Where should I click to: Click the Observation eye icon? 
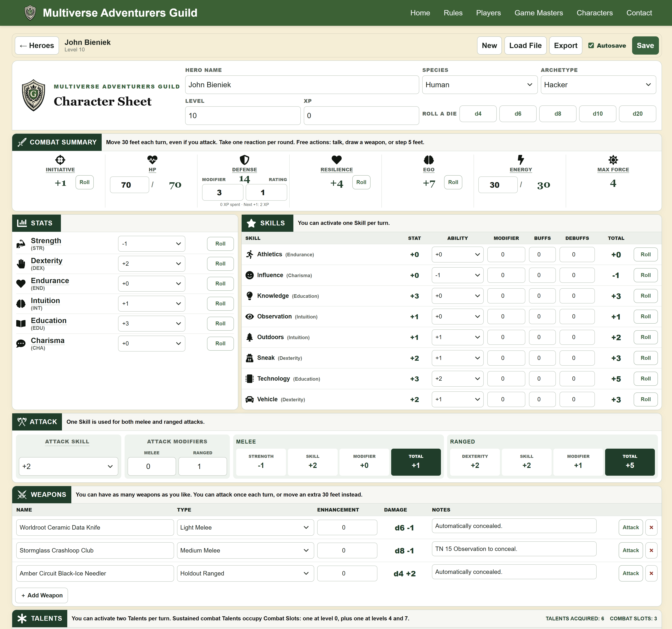249,317
